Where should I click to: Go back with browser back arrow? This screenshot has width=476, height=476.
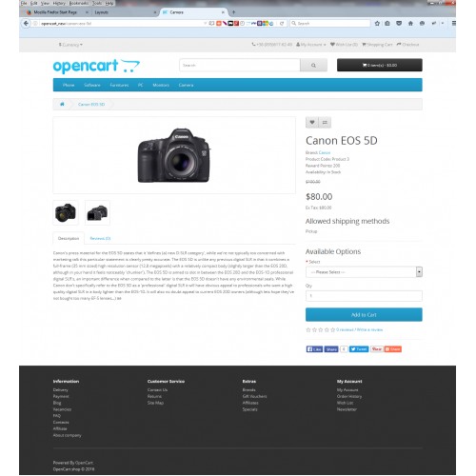pyautogui.click(x=26, y=23)
